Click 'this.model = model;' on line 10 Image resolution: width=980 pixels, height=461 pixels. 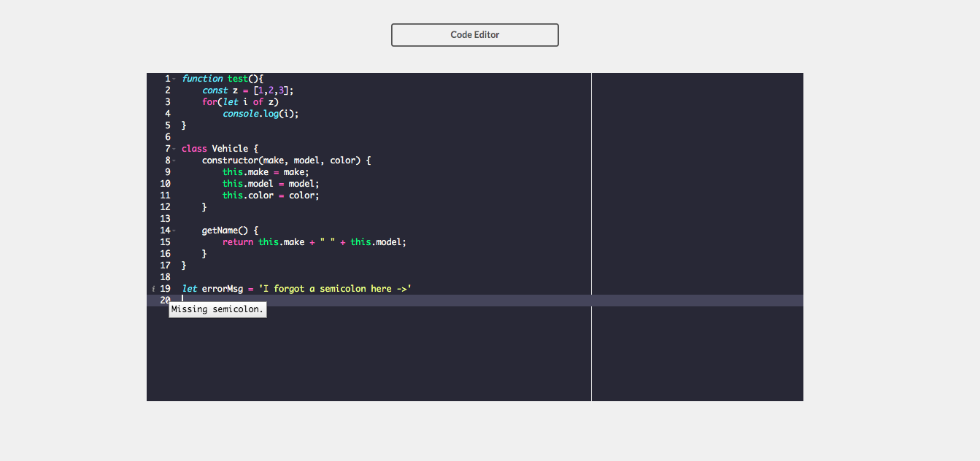tap(271, 184)
